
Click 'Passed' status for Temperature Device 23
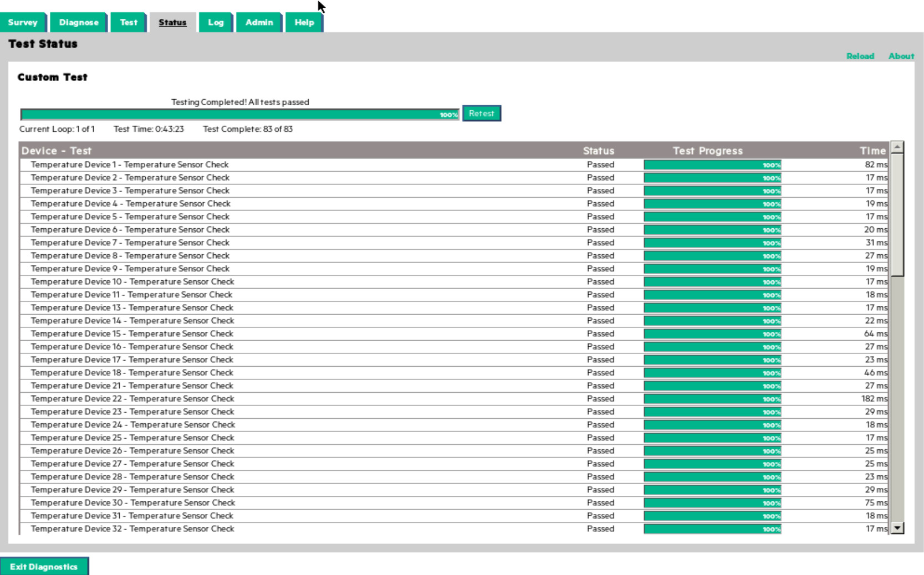pyautogui.click(x=601, y=412)
